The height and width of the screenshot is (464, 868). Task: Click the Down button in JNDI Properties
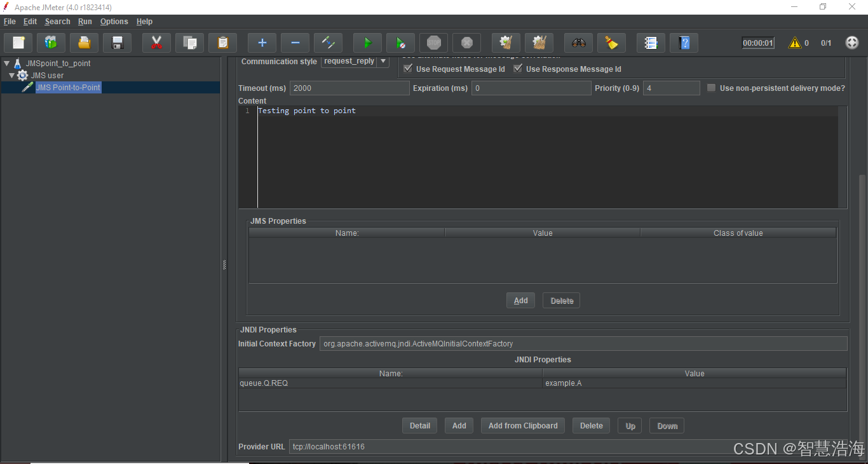tap(667, 426)
